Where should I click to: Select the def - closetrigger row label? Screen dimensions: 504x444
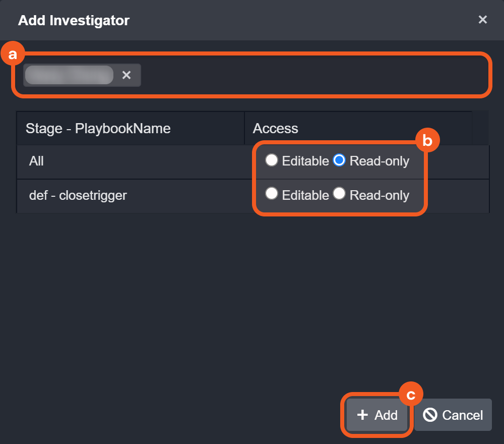pyautogui.click(x=78, y=195)
